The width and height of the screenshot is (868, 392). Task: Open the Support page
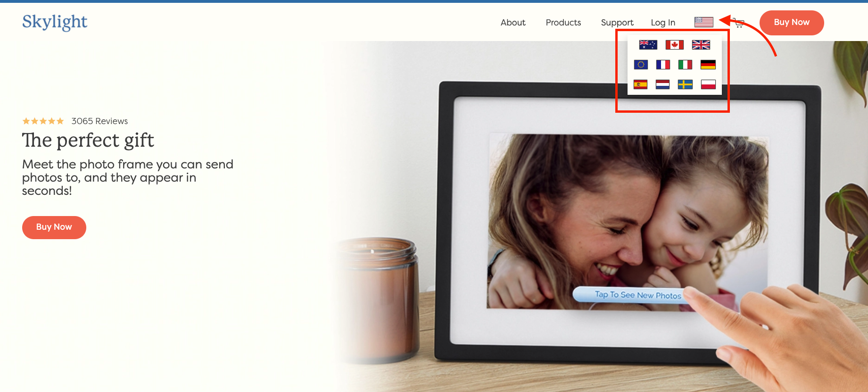[x=617, y=23]
